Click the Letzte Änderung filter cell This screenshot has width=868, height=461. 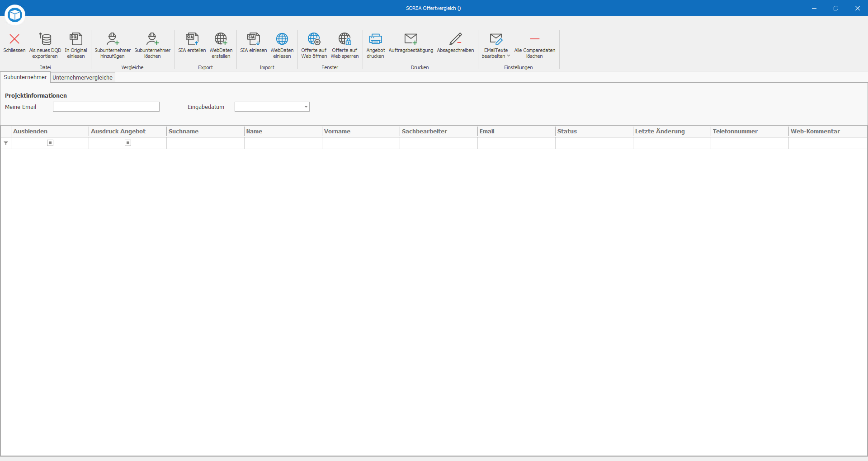672,143
